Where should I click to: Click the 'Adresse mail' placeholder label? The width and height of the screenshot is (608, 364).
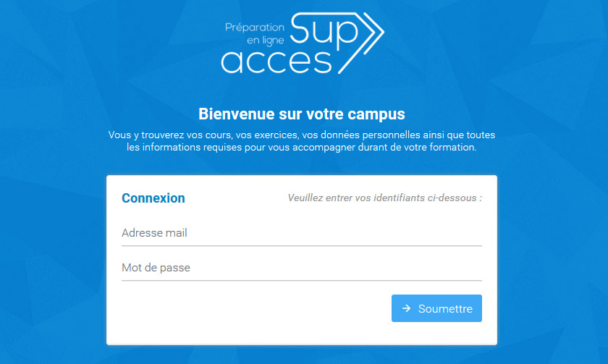pos(154,233)
